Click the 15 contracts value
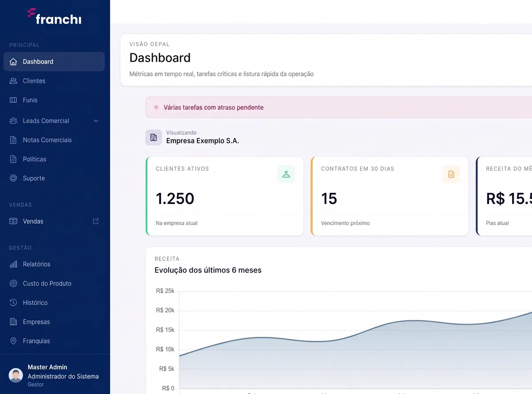The width and height of the screenshot is (532, 394). (329, 199)
